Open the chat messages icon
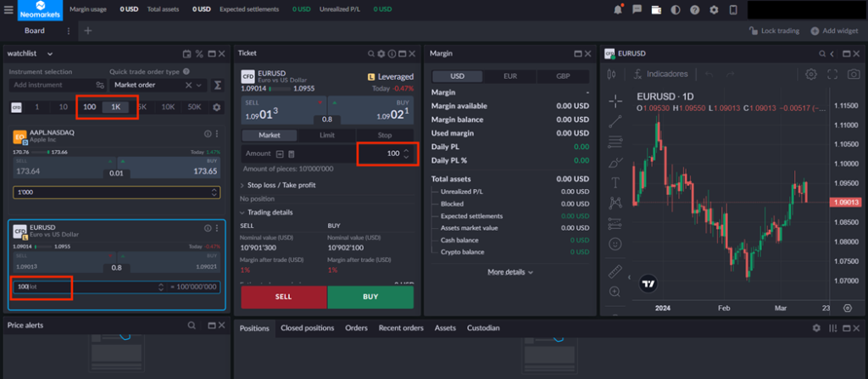Screen dimensions: 868x379 [636, 9]
